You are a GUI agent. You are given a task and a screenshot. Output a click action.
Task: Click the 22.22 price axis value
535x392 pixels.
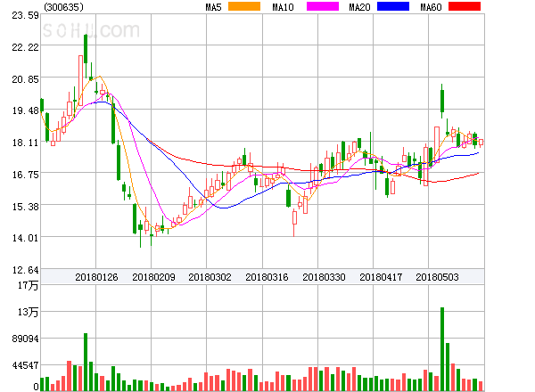tap(26, 47)
